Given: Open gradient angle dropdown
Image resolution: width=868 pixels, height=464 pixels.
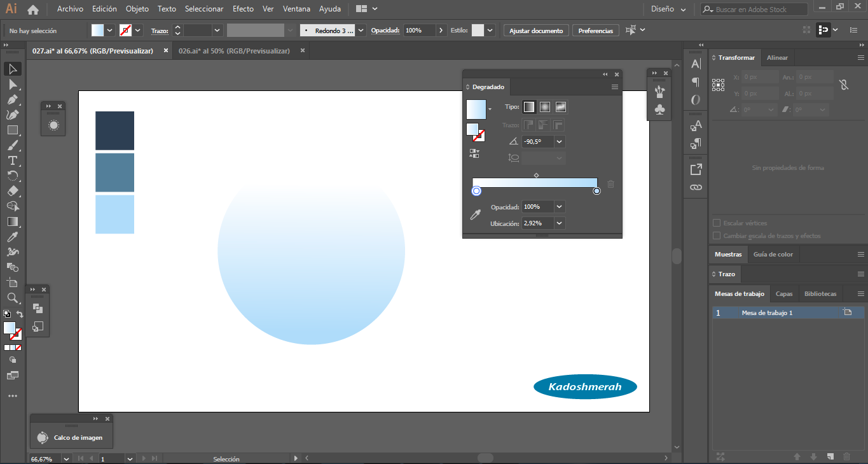Looking at the screenshot, I should [560, 142].
